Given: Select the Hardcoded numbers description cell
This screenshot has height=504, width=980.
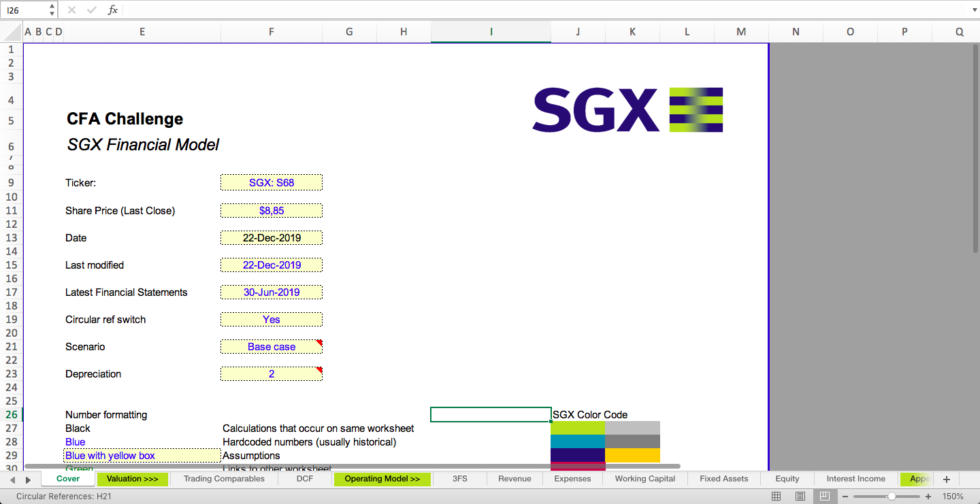Looking at the screenshot, I should [x=309, y=442].
